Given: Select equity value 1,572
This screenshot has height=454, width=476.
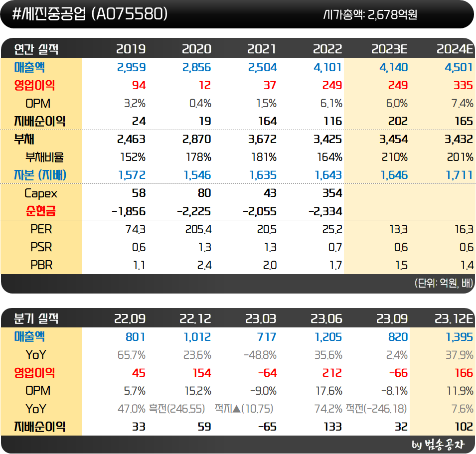Looking at the screenshot, I should pos(132,175).
